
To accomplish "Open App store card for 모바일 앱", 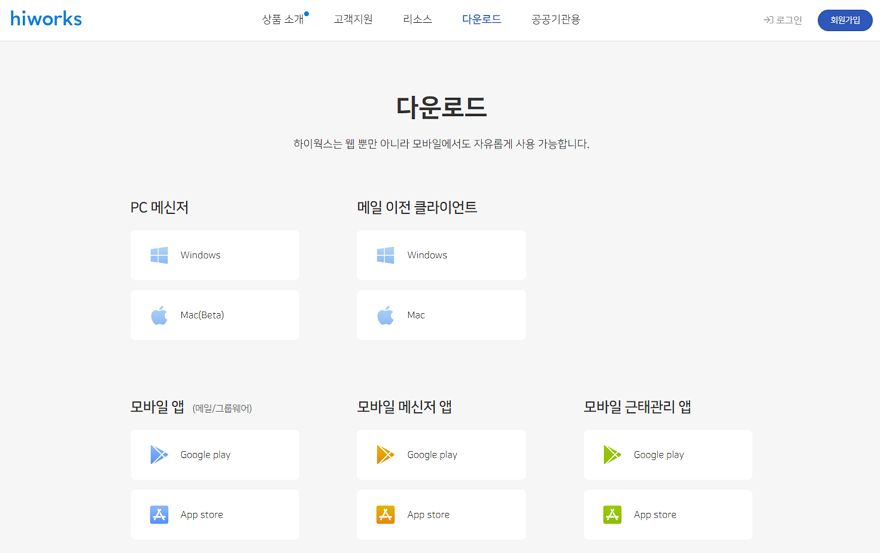I will (215, 514).
